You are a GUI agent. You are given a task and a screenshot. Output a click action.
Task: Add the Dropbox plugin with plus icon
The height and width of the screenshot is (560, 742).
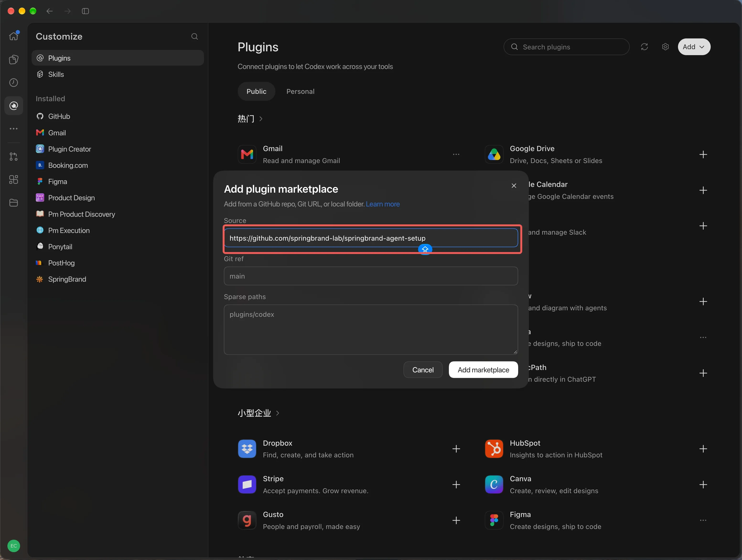[456, 449]
